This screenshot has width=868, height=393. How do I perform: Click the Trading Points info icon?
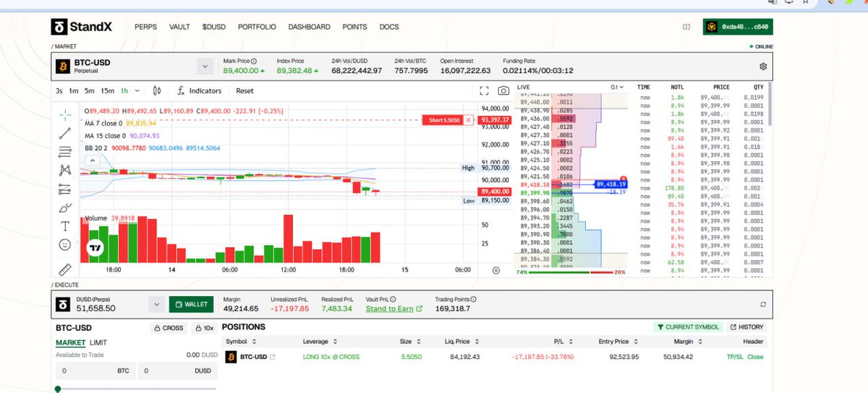click(475, 299)
